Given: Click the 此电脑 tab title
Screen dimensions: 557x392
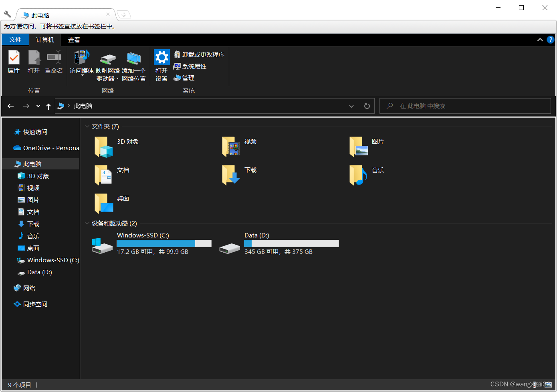Looking at the screenshot, I should pyautogui.click(x=40, y=15).
